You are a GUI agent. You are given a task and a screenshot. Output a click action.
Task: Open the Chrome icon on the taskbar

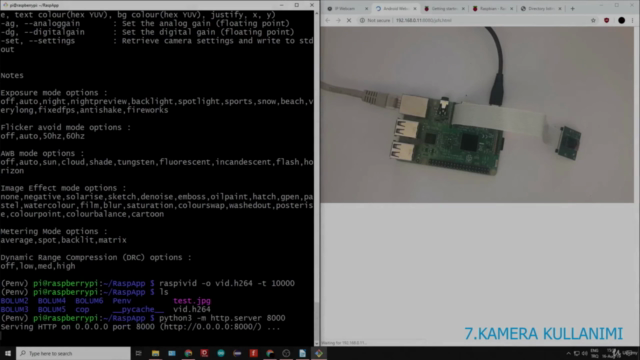point(188,353)
